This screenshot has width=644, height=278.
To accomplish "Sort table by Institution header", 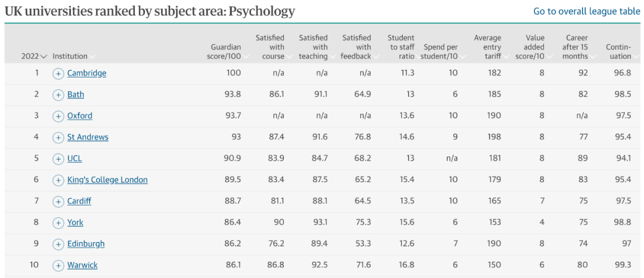I will (x=74, y=57).
